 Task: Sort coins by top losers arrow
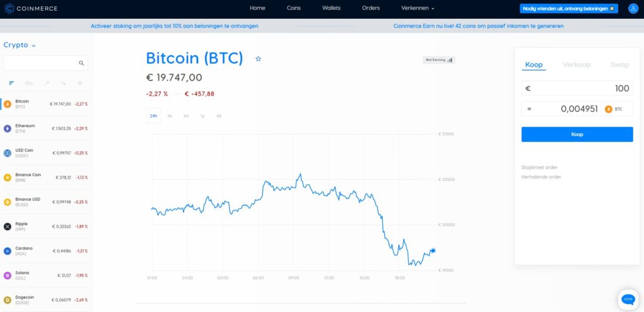(64, 83)
